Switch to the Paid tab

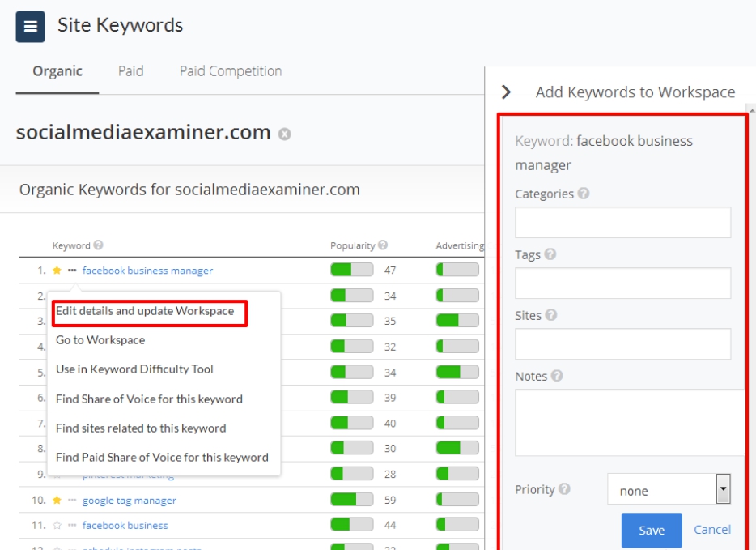[130, 71]
